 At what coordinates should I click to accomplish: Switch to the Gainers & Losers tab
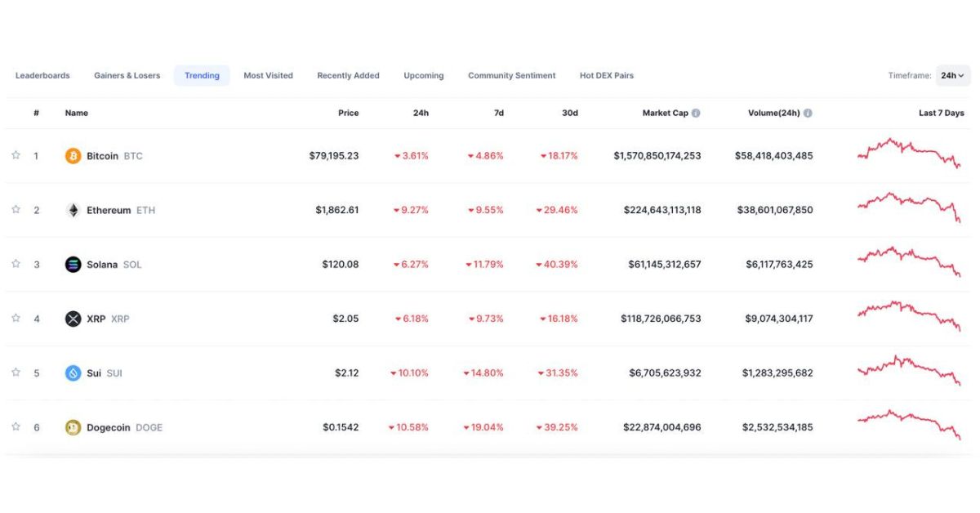[127, 76]
